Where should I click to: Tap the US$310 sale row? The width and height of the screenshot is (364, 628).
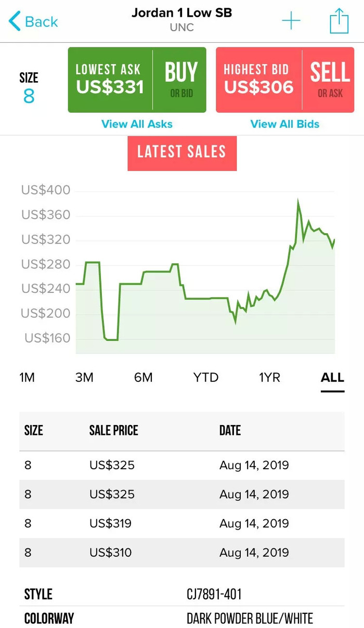pyautogui.click(x=181, y=553)
